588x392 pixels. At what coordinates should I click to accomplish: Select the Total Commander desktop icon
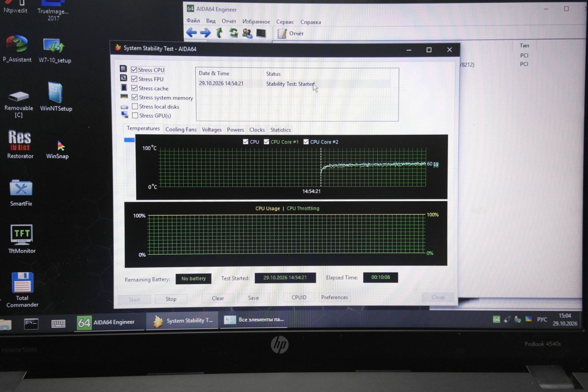click(x=22, y=290)
